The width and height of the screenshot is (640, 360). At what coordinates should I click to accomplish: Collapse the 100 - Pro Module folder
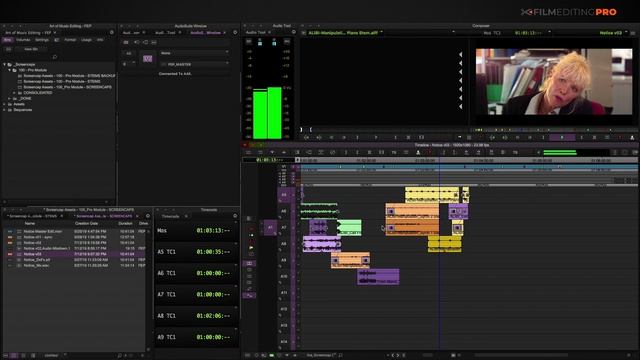(x=9, y=70)
